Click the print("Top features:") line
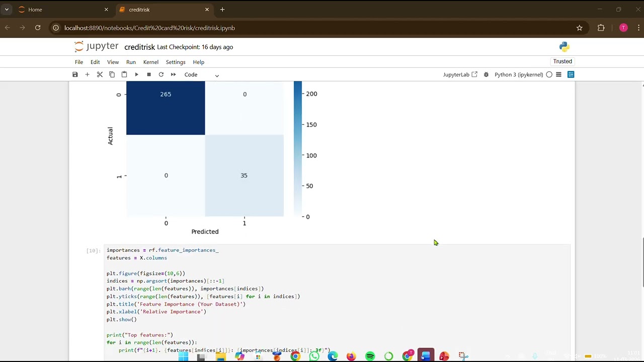 (139, 335)
